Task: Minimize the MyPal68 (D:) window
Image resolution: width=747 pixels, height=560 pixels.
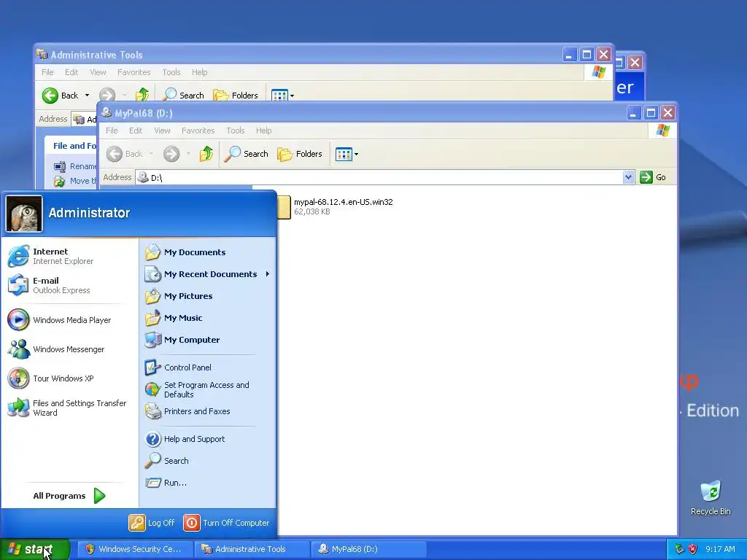Action: click(x=634, y=113)
